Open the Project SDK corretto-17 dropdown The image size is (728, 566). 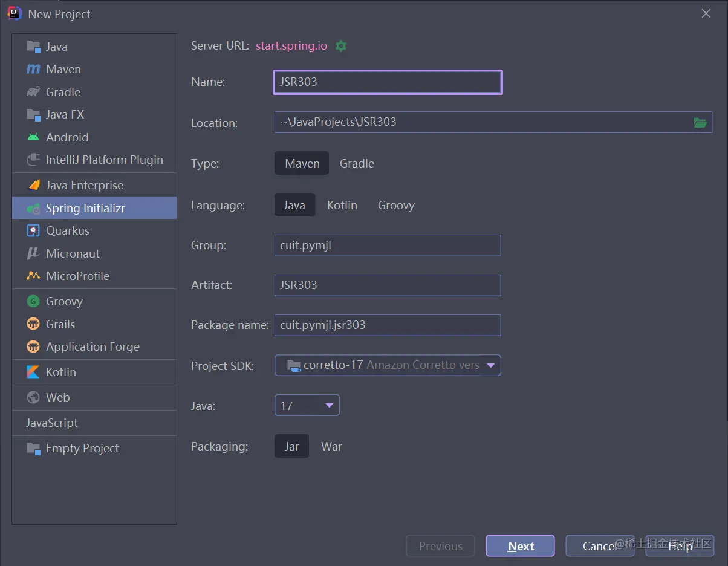(388, 365)
